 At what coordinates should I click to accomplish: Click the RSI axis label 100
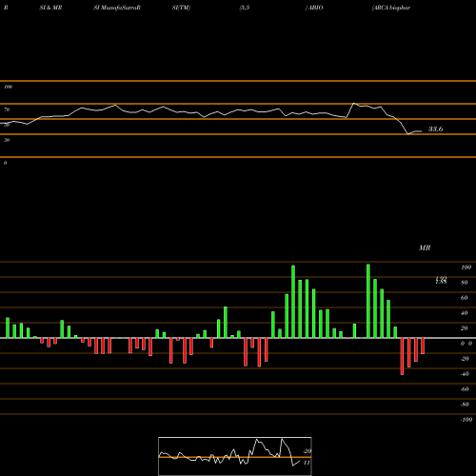(x=8, y=87)
